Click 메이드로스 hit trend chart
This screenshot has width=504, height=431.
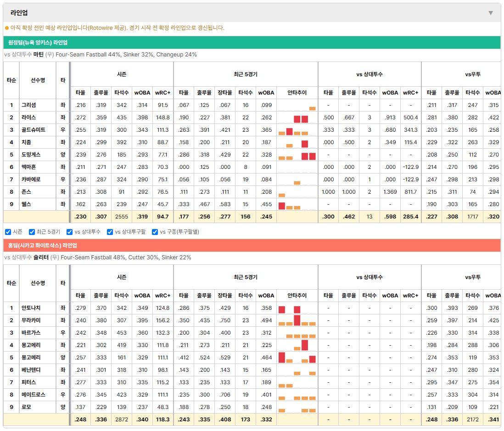click(x=297, y=395)
